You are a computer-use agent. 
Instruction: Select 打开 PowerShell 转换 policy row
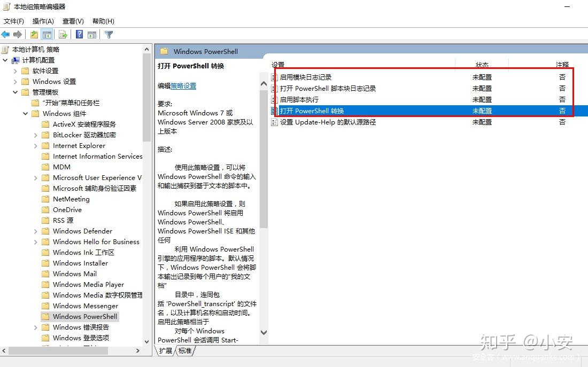[x=429, y=111]
